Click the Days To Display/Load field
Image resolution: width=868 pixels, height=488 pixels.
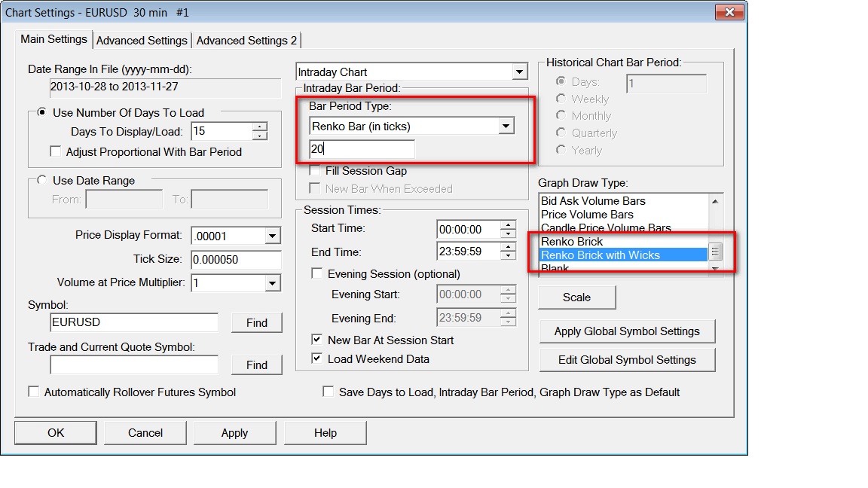222,131
